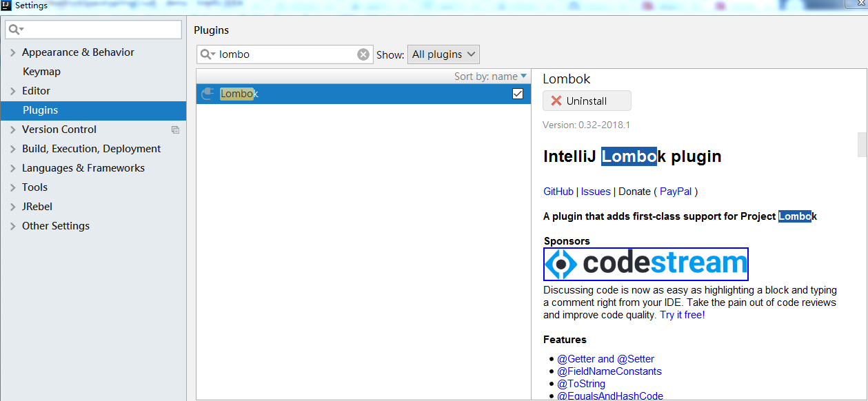Image resolution: width=868 pixels, height=401 pixels.
Task: Open the @ToString link
Action: click(581, 384)
